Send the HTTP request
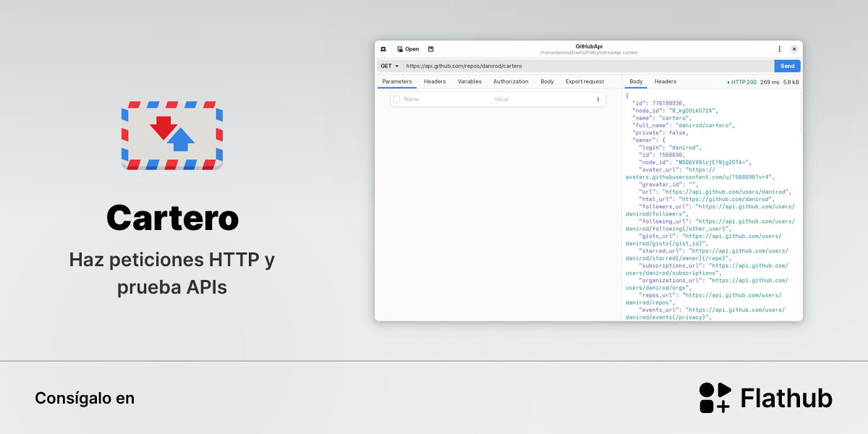 coord(787,66)
